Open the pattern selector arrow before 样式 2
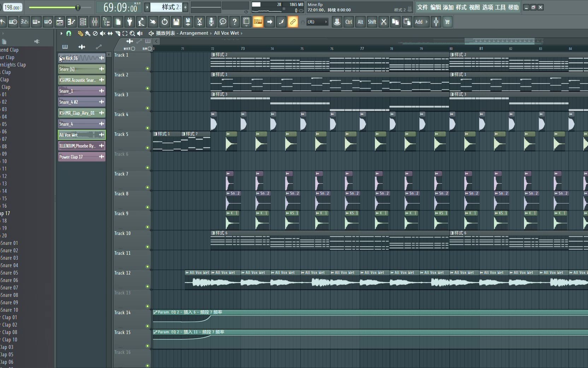Viewport: 588px width, 368px height. pos(147,7)
